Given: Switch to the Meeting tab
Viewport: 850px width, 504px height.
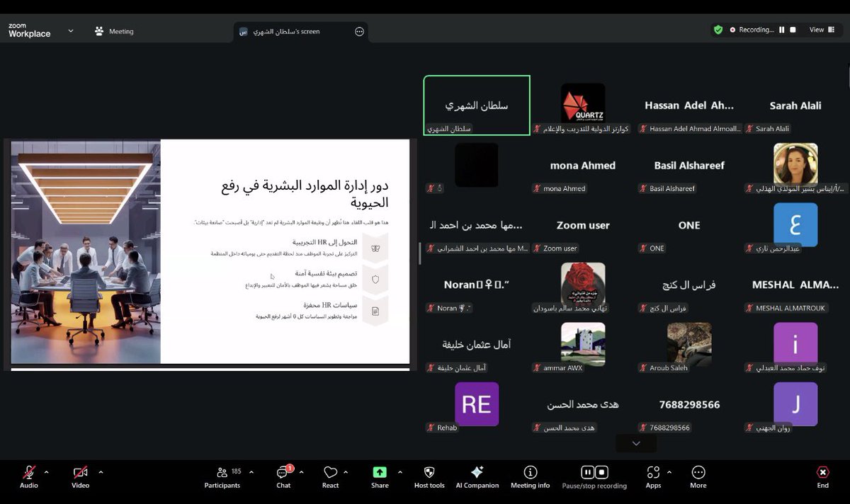Looking at the screenshot, I should point(113,31).
